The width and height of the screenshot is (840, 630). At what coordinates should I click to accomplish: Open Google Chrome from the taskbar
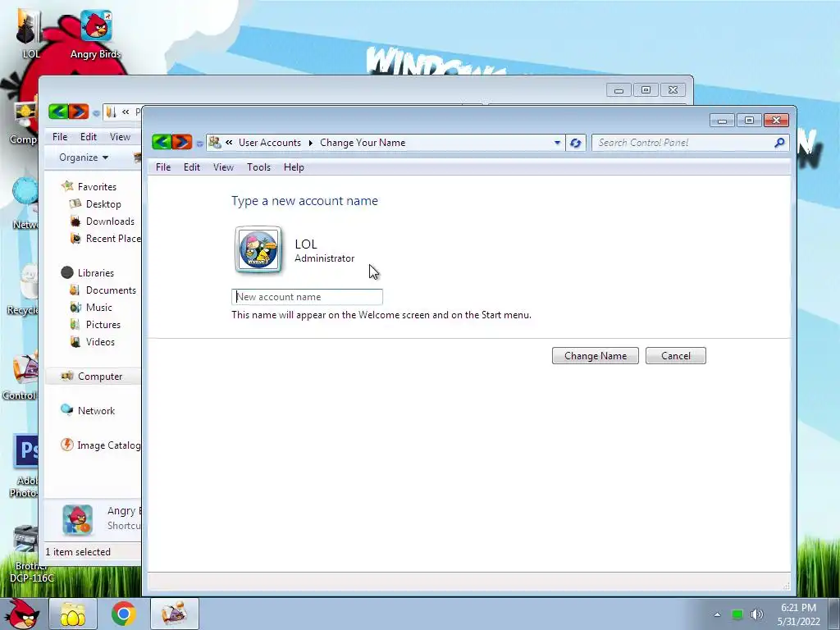(x=123, y=614)
